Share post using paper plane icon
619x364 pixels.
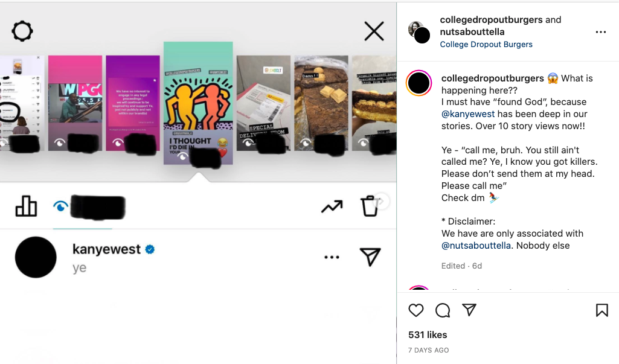(469, 310)
